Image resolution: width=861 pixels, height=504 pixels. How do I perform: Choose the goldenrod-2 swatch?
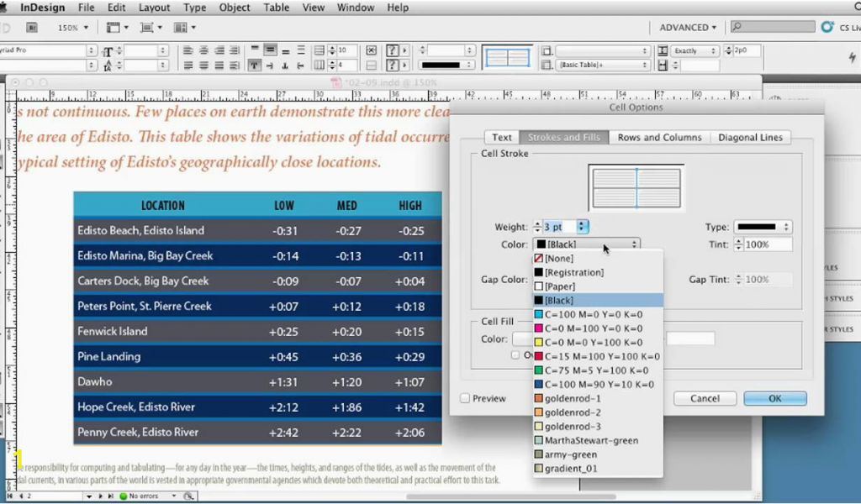[x=598, y=412]
